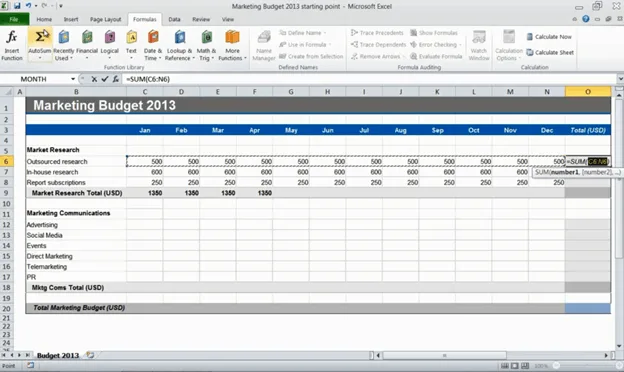Confirm formula with the checkmark Enter button

tap(105, 79)
